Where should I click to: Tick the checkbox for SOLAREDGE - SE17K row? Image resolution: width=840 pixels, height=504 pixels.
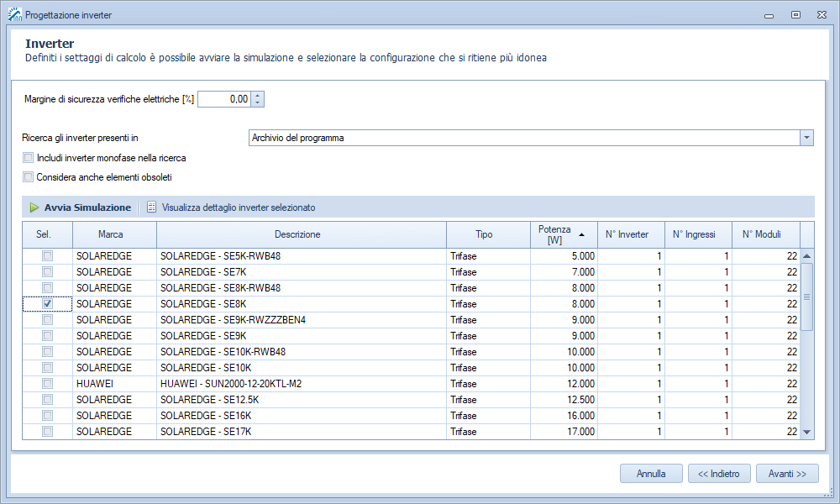tap(47, 431)
